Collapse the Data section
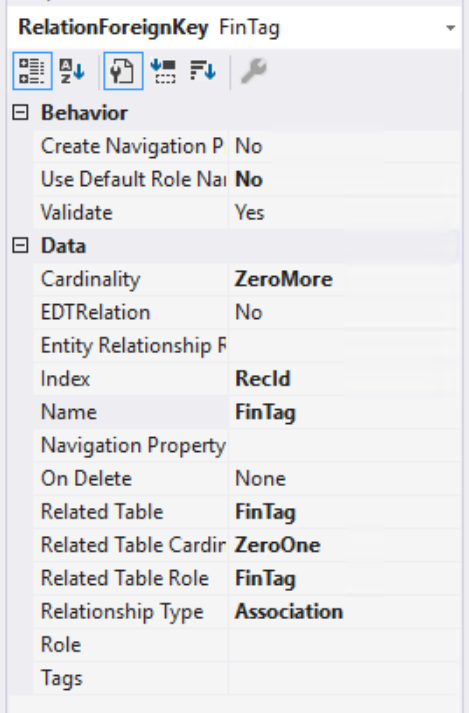This screenshot has height=713, width=469. click(20, 246)
